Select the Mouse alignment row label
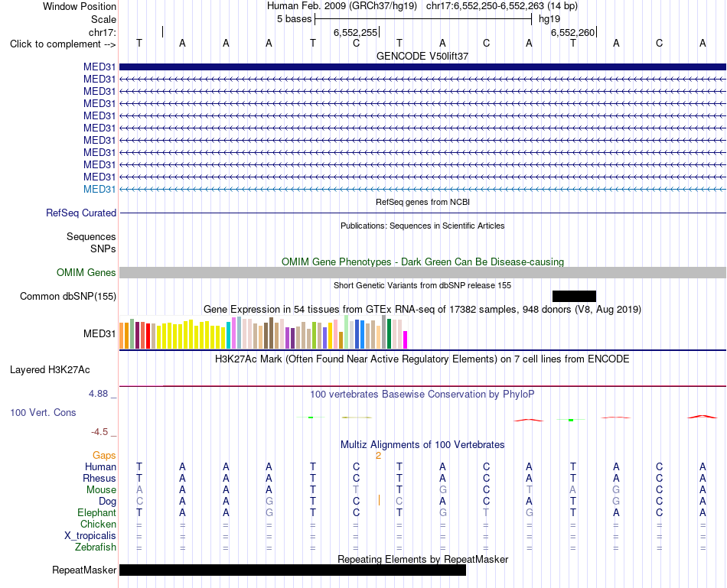This screenshot has width=727, height=588. click(101, 490)
